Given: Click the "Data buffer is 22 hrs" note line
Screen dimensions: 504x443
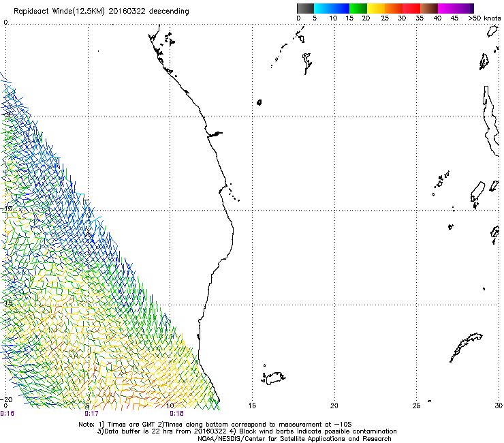Looking at the screenshot, I should tap(247, 431).
